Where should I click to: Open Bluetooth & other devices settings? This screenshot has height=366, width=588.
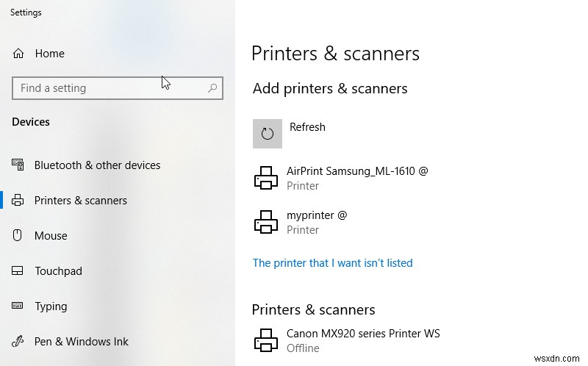pos(97,165)
